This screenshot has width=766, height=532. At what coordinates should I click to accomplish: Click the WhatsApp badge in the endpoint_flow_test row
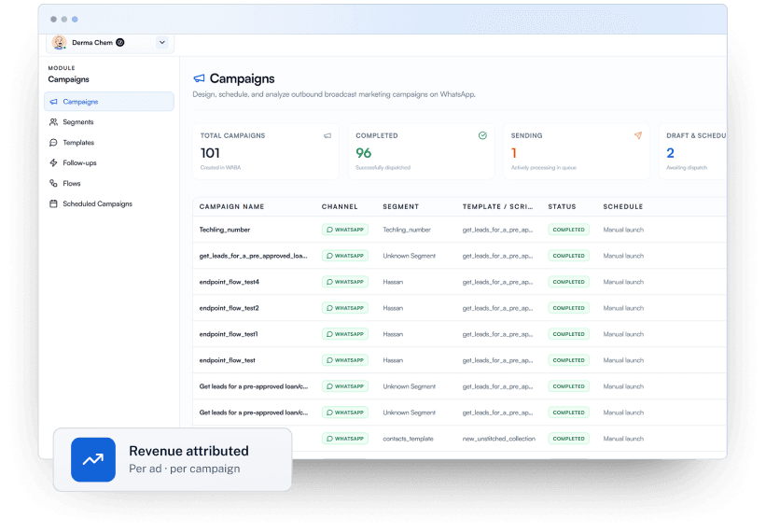[x=345, y=360]
